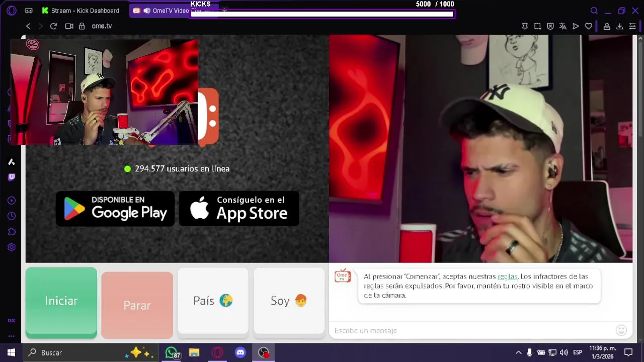This screenshot has height=362, width=644.
Task: Open GX Corner controller icon
Action: tap(29, 11)
